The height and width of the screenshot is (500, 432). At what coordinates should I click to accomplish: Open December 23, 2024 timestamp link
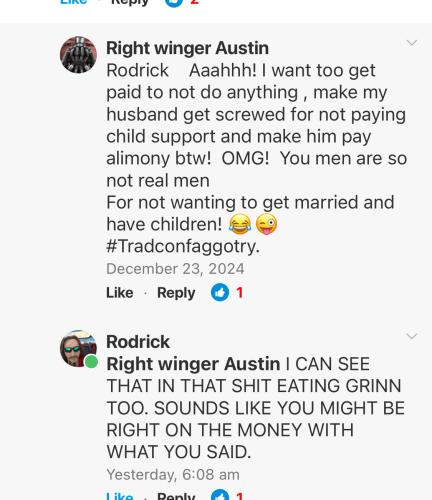(175, 269)
